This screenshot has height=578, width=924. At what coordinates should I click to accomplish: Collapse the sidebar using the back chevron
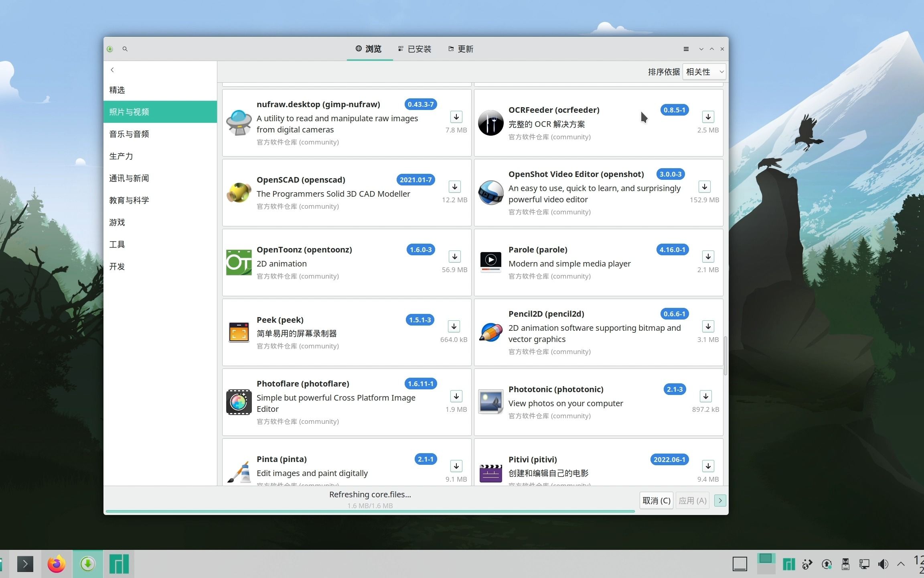112,69
